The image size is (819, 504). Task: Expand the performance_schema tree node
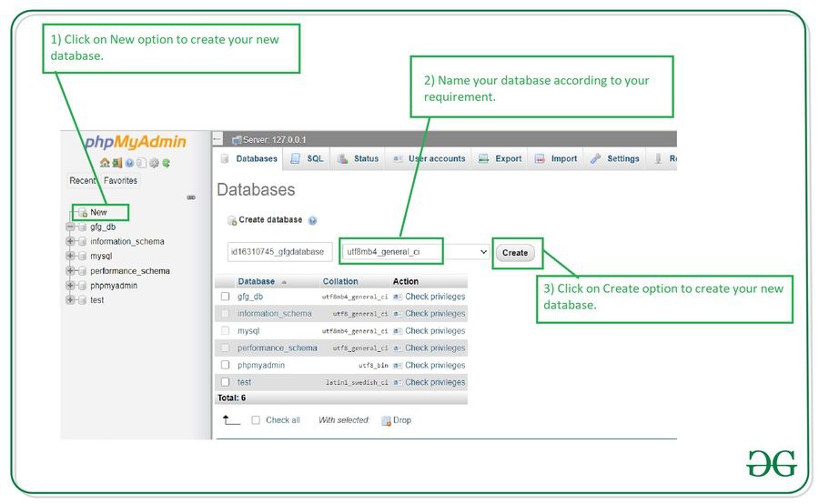[70, 270]
